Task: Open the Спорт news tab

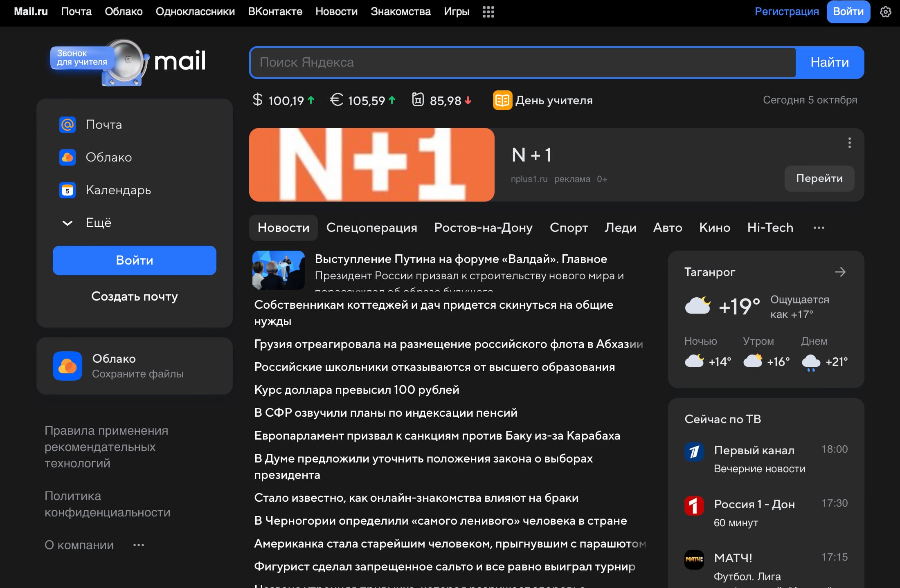Action: (x=569, y=228)
